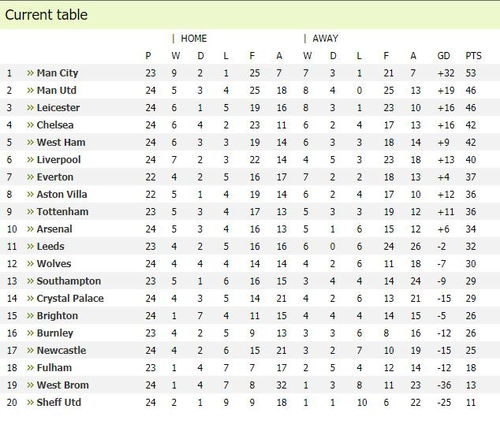The height and width of the screenshot is (424, 500).
Task: Open the Man Utd team link
Action: coord(57,90)
